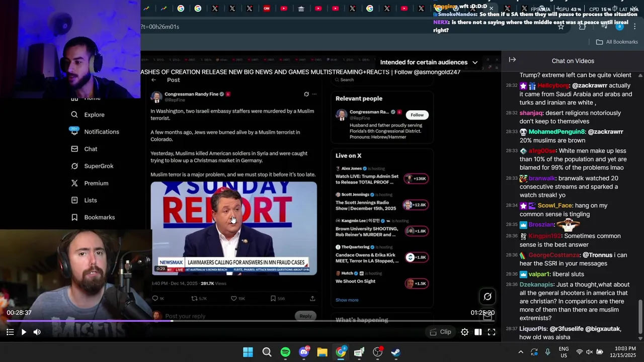Jump to chat timestamp 28:32
The image size is (644, 362).
(511, 85)
